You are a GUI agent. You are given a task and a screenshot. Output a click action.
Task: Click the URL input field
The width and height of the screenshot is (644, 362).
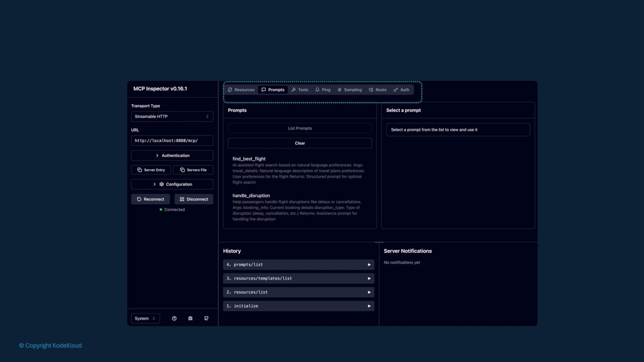[172, 140]
